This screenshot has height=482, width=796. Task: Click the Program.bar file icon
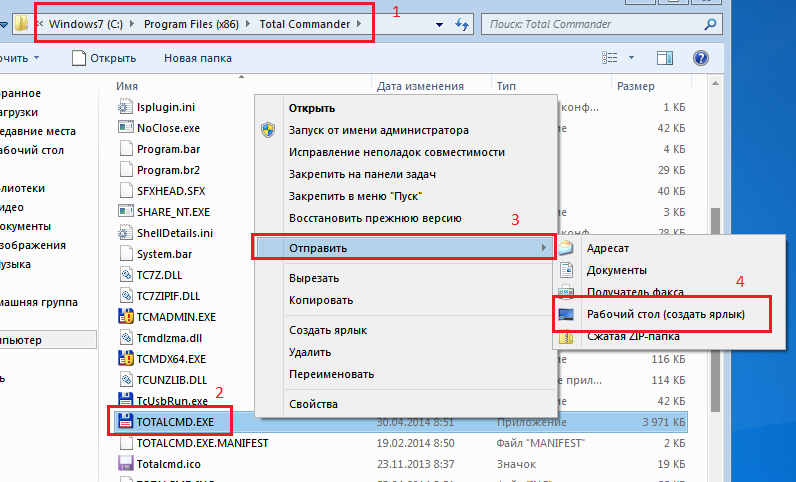coord(125,149)
